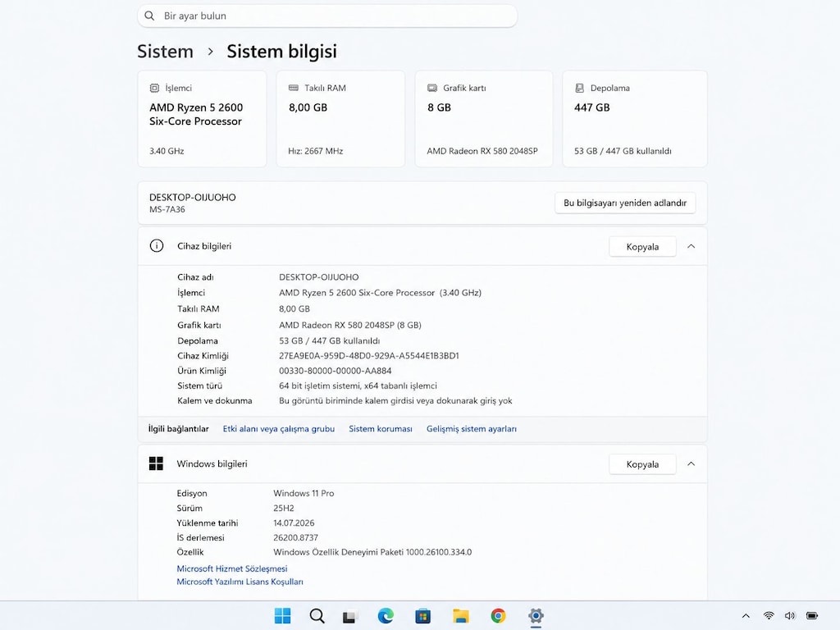Click the battery icon in system tray
The image size is (840, 630).
(812, 616)
